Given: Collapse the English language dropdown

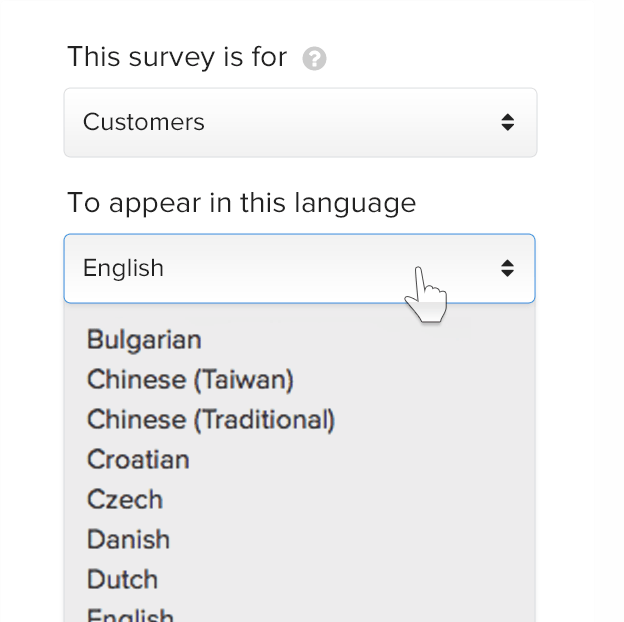Looking at the screenshot, I should point(298,268).
